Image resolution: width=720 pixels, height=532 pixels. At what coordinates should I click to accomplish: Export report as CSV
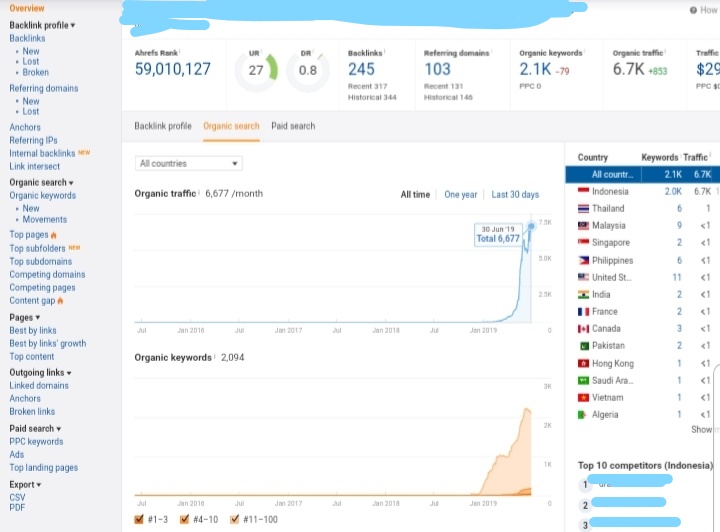click(17, 498)
